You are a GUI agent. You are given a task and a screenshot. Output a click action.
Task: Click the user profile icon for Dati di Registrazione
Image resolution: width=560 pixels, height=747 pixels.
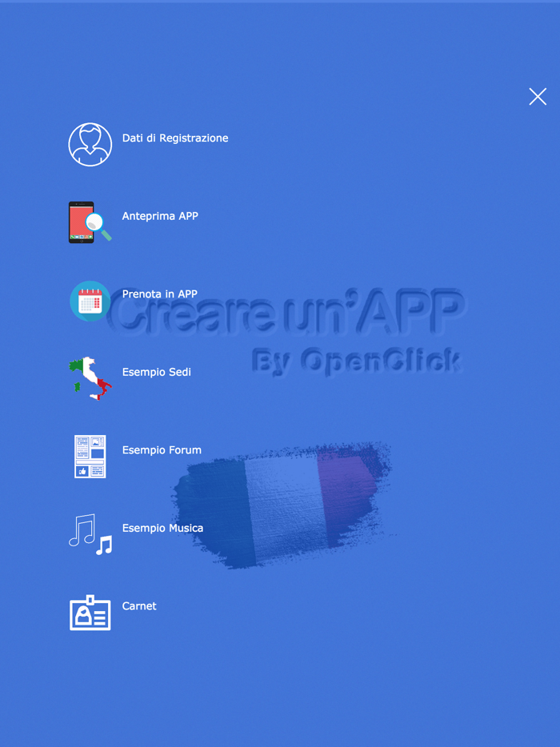90,144
